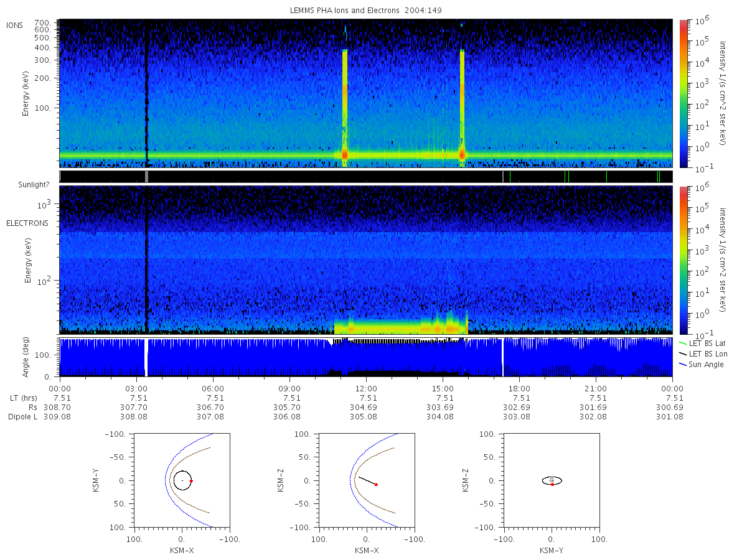Click the 21:00 time axis tick label

pyautogui.click(x=596, y=388)
